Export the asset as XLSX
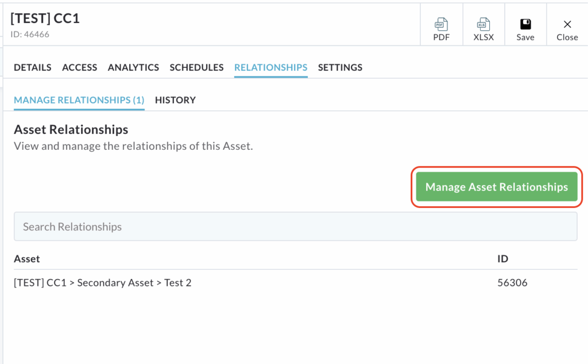 click(483, 29)
